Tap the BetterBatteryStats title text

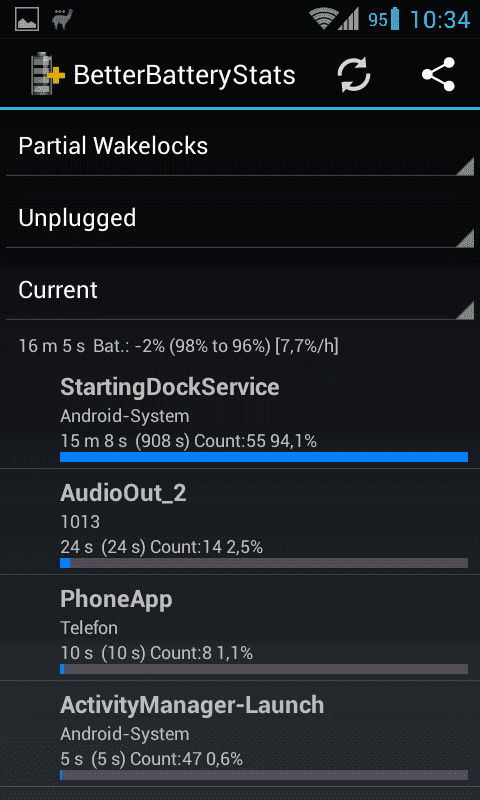pyautogui.click(x=184, y=76)
